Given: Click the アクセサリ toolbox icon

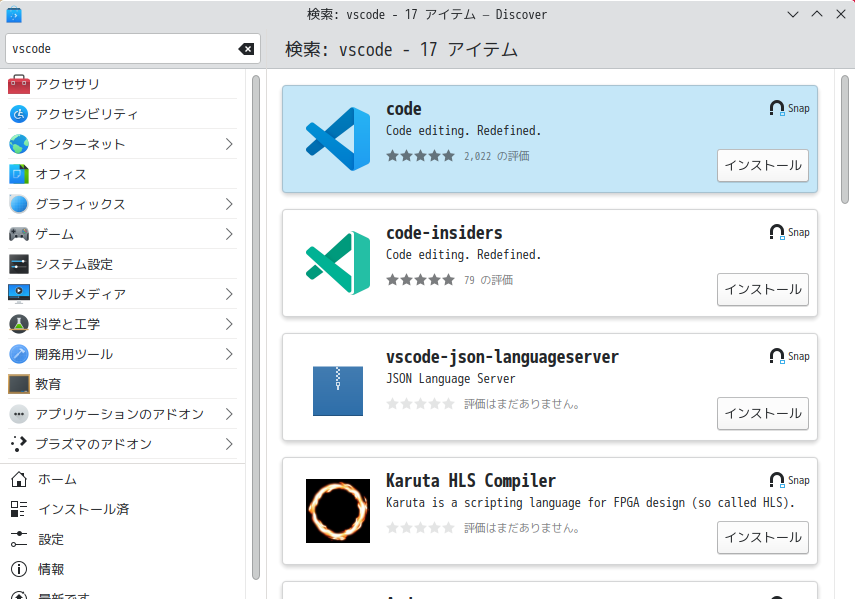Looking at the screenshot, I should click(x=19, y=84).
